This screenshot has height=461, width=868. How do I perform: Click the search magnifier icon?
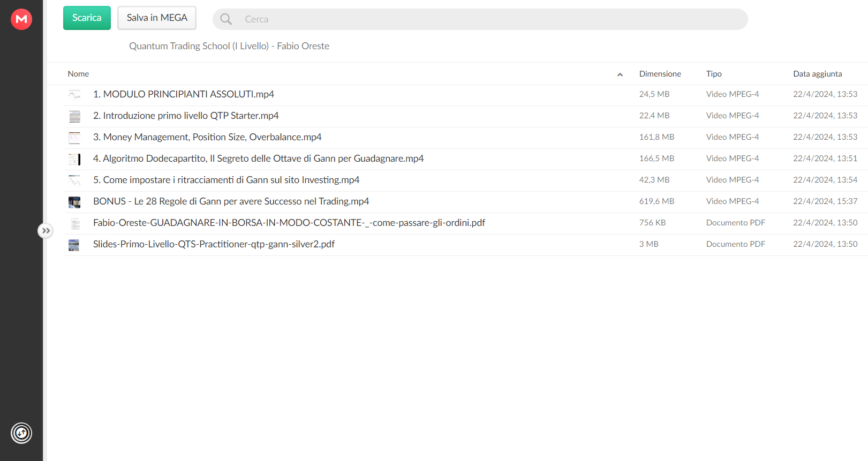pos(226,19)
